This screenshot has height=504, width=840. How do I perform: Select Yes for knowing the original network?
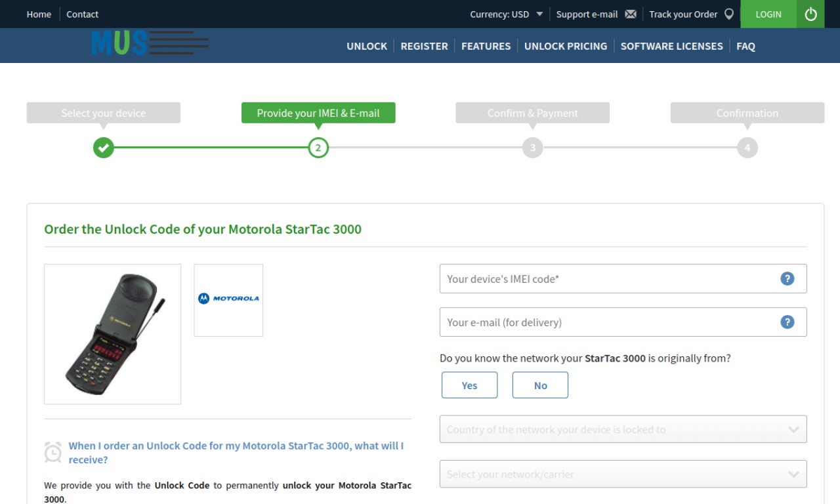pos(469,385)
